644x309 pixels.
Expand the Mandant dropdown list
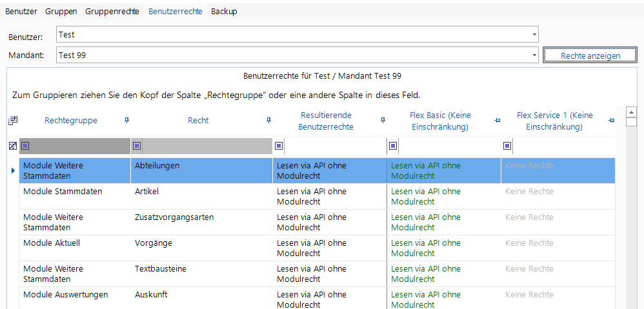point(534,55)
